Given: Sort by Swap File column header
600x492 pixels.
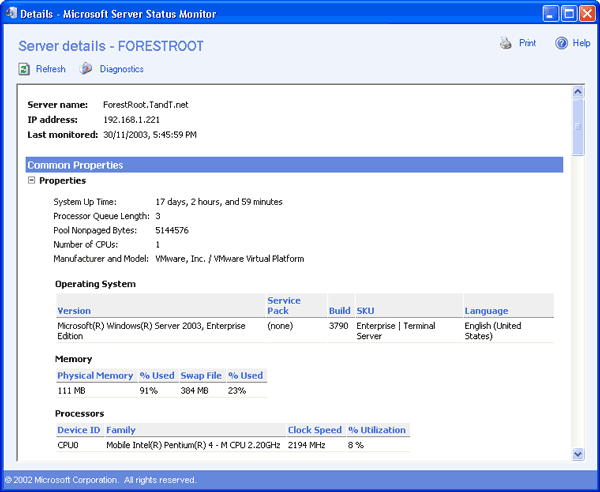Looking at the screenshot, I should (x=201, y=375).
